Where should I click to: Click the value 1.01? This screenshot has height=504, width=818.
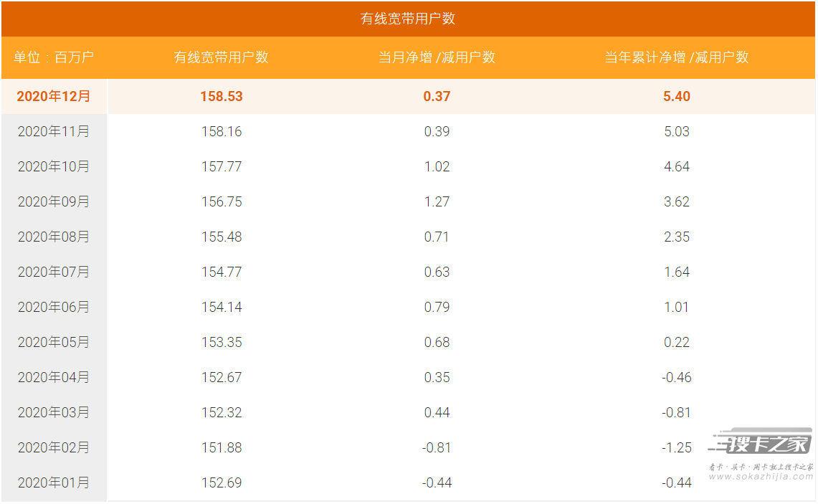677,307
